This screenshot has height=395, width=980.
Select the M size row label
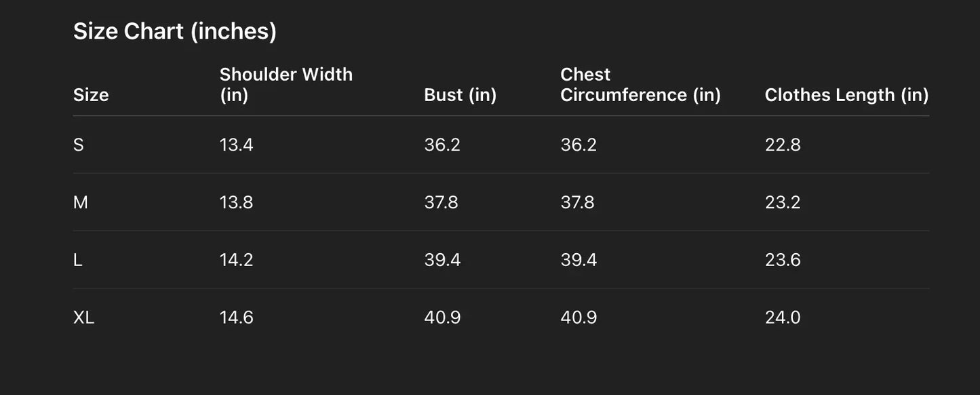(x=80, y=202)
